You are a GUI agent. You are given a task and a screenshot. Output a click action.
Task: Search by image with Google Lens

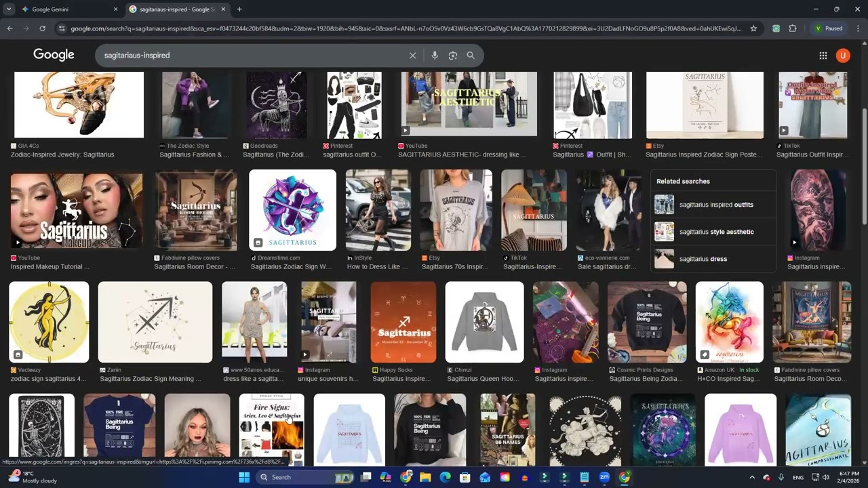tap(453, 56)
